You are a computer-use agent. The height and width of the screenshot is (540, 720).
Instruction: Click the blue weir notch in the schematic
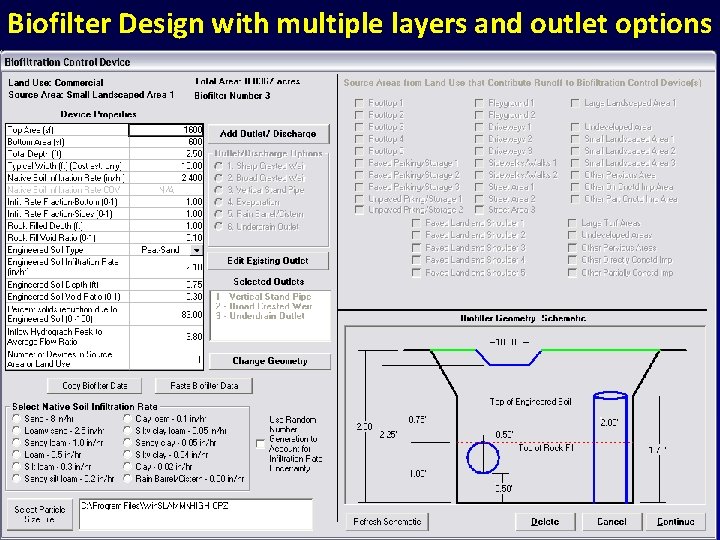508,358
